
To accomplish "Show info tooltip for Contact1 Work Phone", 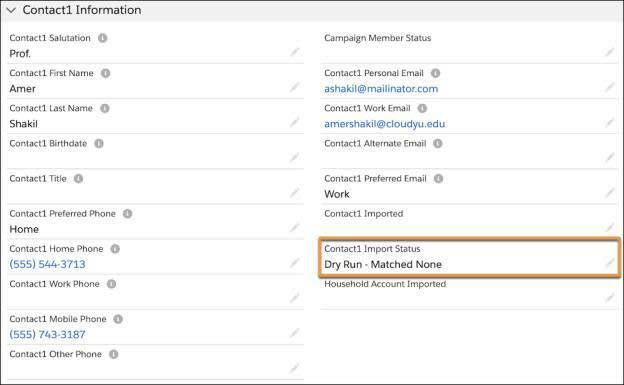I will click(x=111, y=284).
